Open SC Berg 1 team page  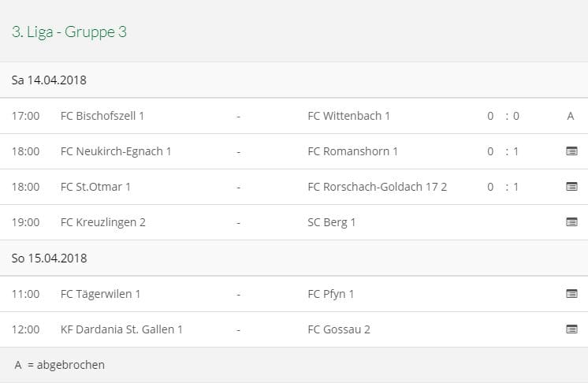pyautogui.click(x=331, y=222)
